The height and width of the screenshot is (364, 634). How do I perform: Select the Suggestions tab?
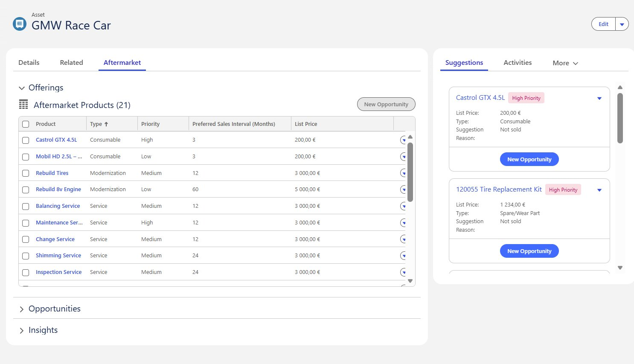coord(464,63)
